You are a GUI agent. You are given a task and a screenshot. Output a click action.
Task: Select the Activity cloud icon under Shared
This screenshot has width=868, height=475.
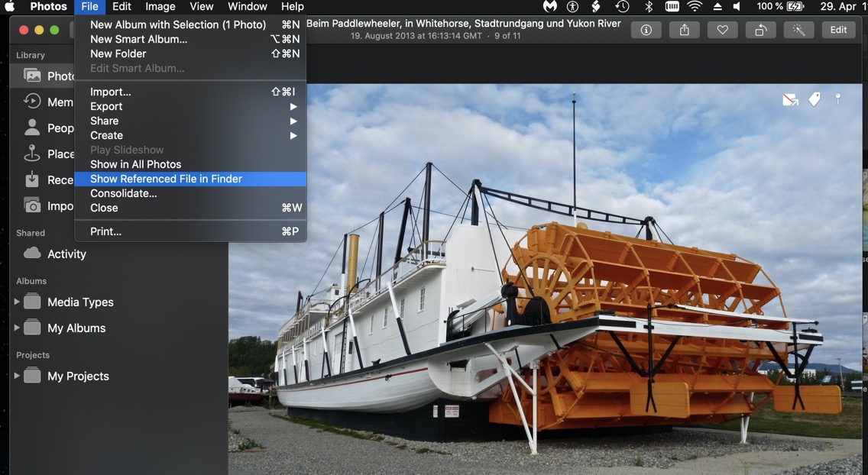pyautogui.click(x=32, y=254)
